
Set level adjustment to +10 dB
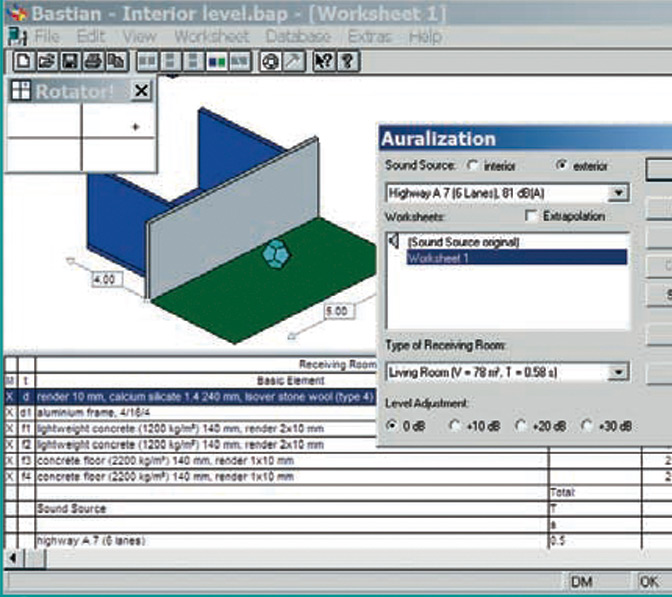point(456,425)
